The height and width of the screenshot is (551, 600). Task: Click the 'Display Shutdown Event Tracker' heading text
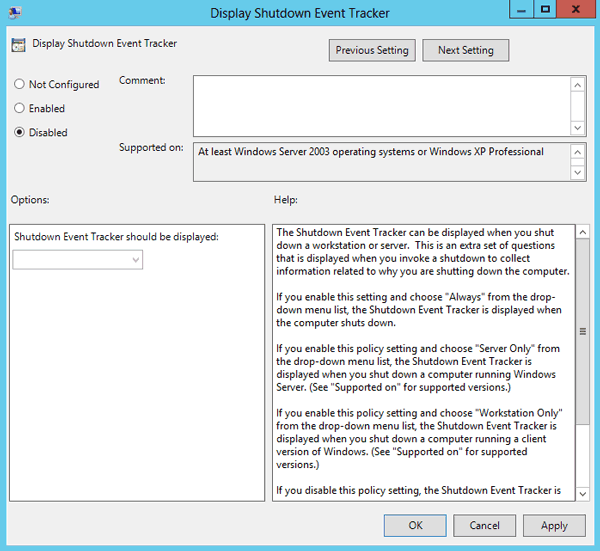[104, 44]
